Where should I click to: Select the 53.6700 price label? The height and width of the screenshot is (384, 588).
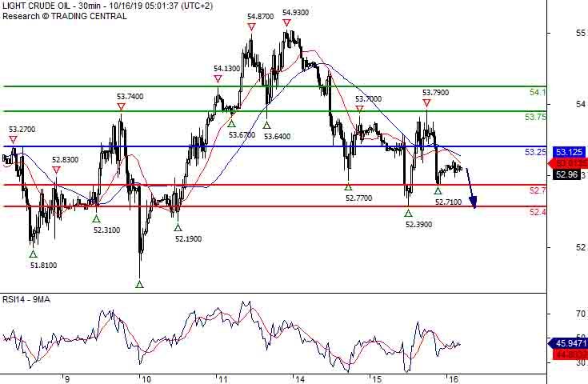242,135
